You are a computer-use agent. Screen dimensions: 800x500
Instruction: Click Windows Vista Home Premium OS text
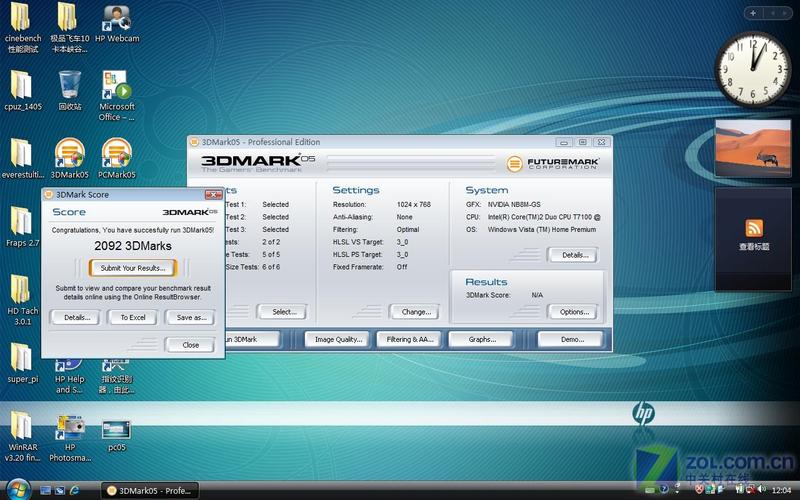point(541,230)
